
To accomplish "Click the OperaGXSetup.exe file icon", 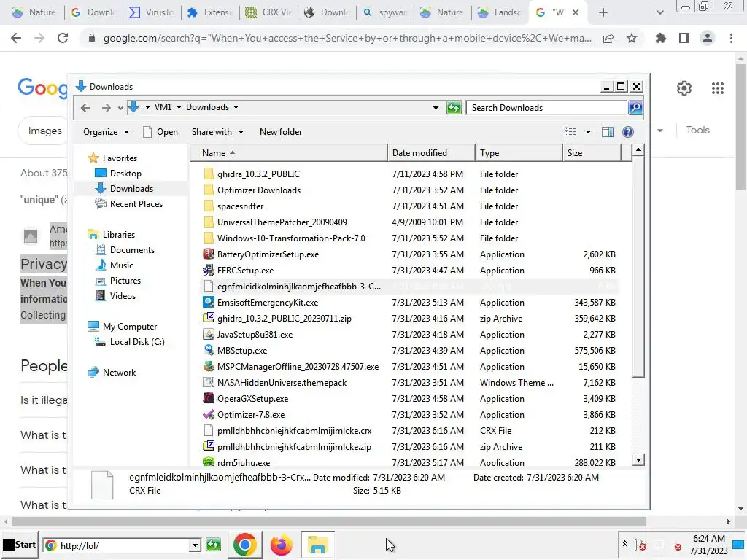I will click(208, 399).
